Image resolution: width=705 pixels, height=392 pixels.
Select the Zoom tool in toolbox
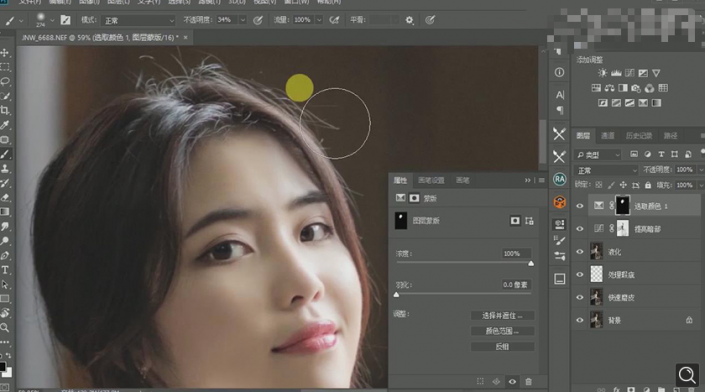[x=5, y=328]
